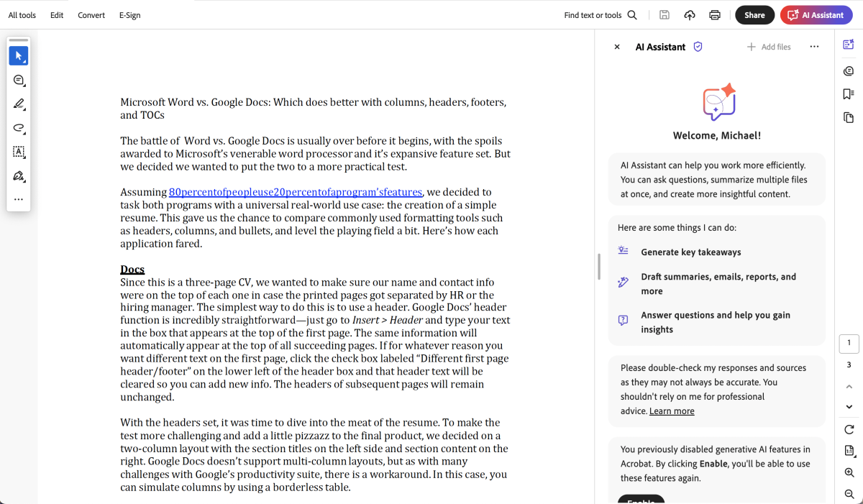Select the text box tool

pyautogui.click(x=19, y=152)
